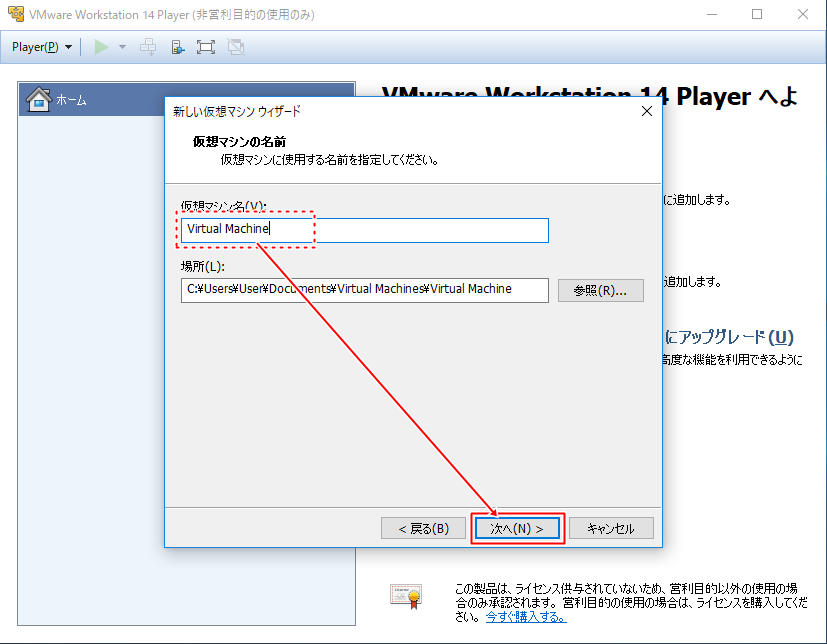Click the license certificate icon
The image size is (827, 644).
click(406, 596)
